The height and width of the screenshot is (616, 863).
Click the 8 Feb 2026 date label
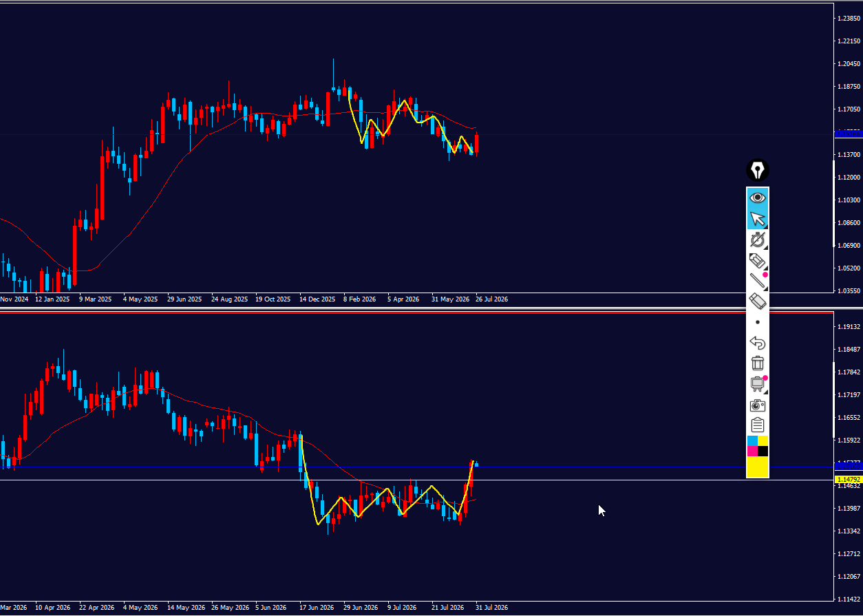point(360,299)
